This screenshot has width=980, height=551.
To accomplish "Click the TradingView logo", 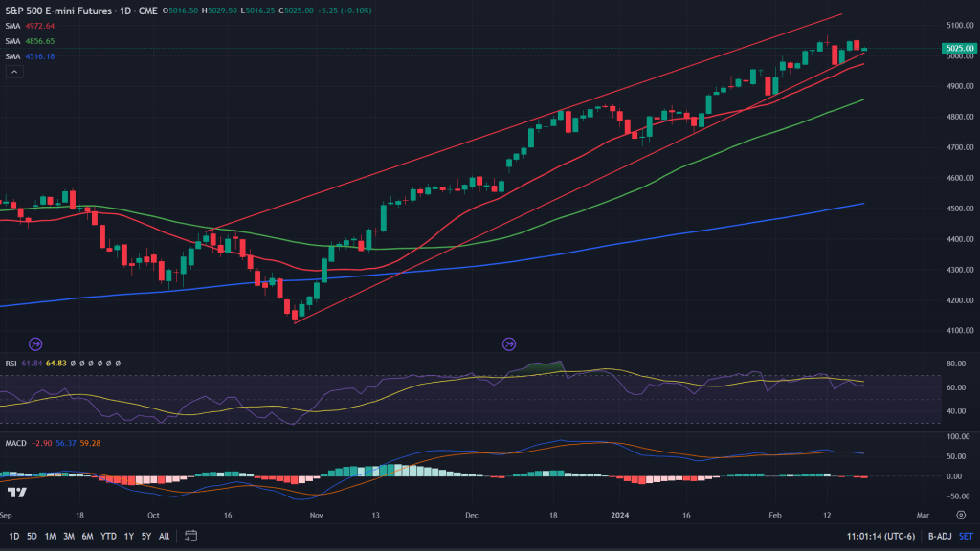I will (x=16, y=493).
